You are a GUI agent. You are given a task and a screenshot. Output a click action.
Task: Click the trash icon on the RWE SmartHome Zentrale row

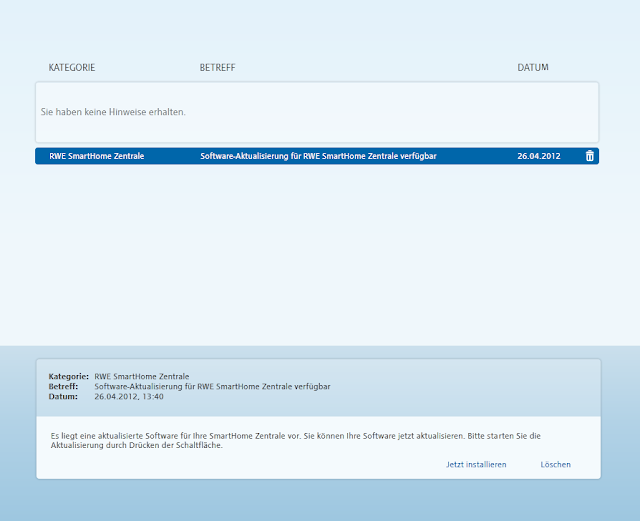pyautogui.click(x=589, y=156)
